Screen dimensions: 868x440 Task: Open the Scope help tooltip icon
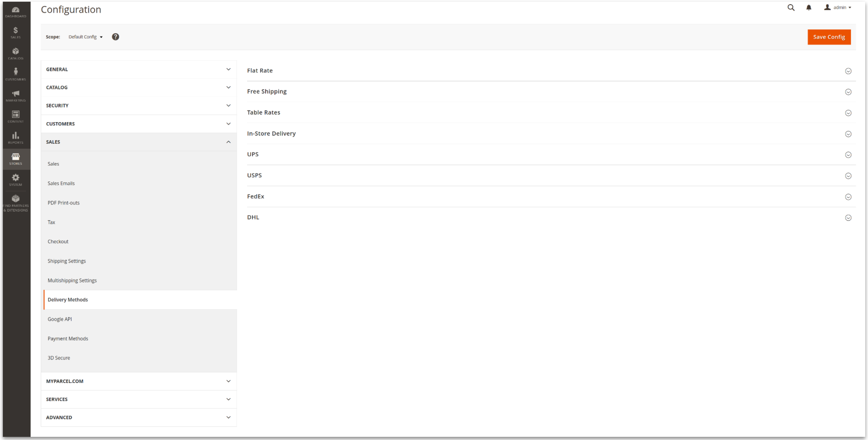(116, 37)
